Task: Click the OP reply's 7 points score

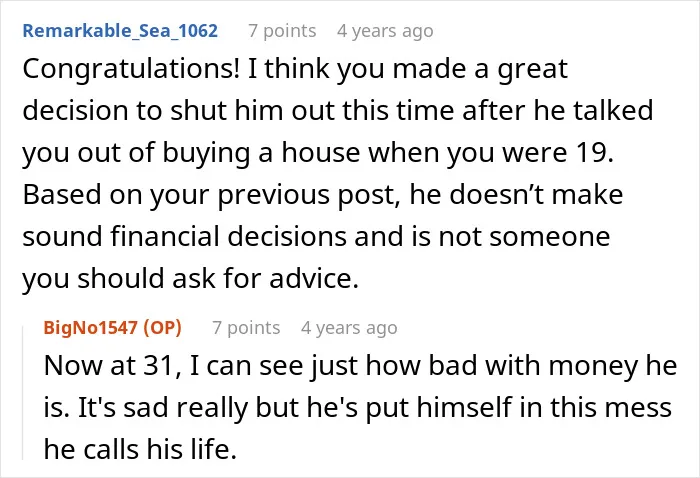Action: click(x=246, y=328)
